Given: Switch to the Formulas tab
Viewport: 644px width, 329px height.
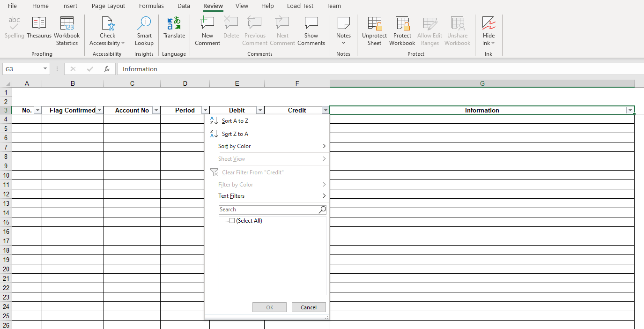Looking at the screenshot, I should [x=151, y=6].
